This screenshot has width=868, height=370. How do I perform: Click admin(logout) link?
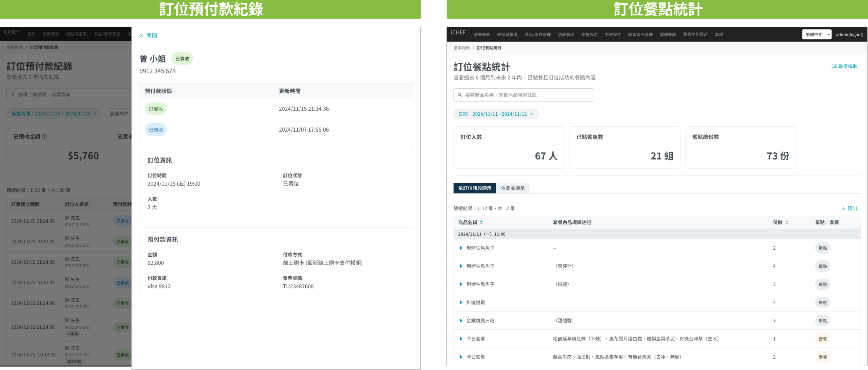[849, 34]
